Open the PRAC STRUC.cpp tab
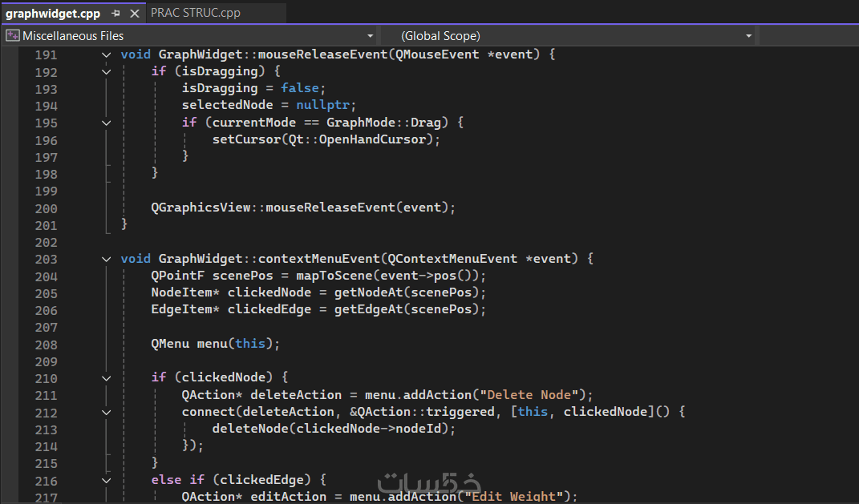This screenshot has width=859, height=504. pos(196,13)
